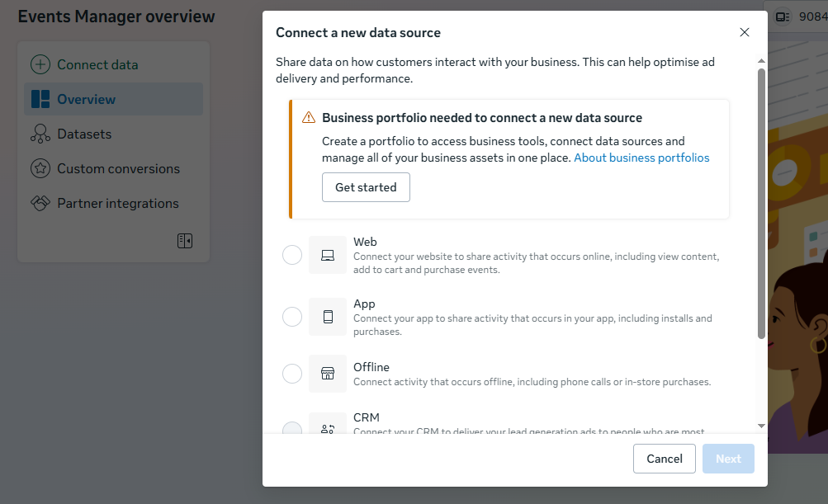Click the Web laptop icon

point(328,255)
